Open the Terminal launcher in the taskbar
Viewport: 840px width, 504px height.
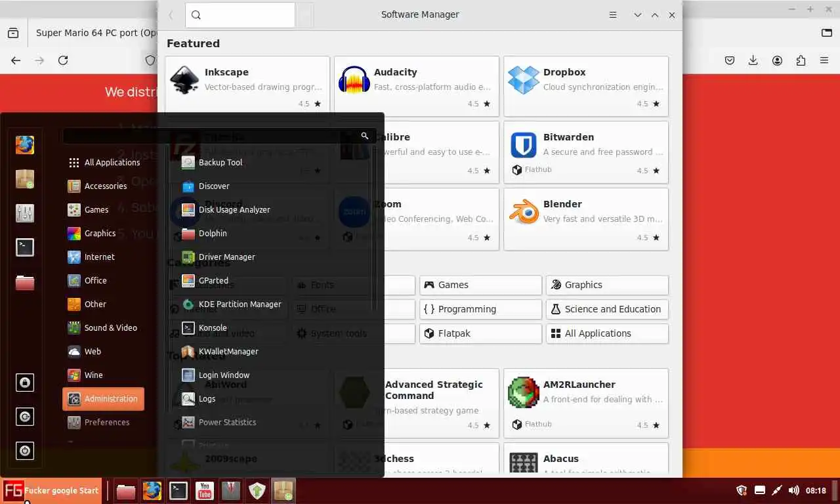pos(178,491)
